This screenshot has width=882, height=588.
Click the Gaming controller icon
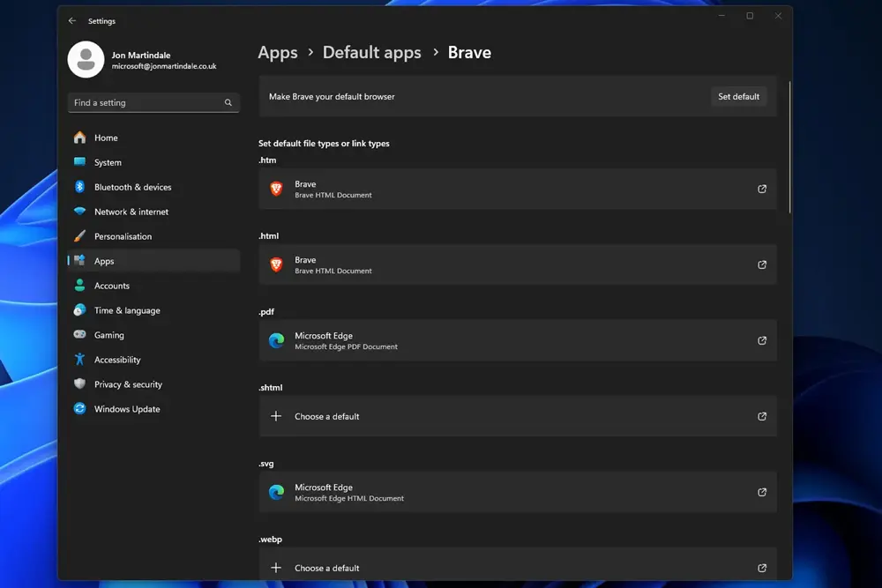click(80, 334)
